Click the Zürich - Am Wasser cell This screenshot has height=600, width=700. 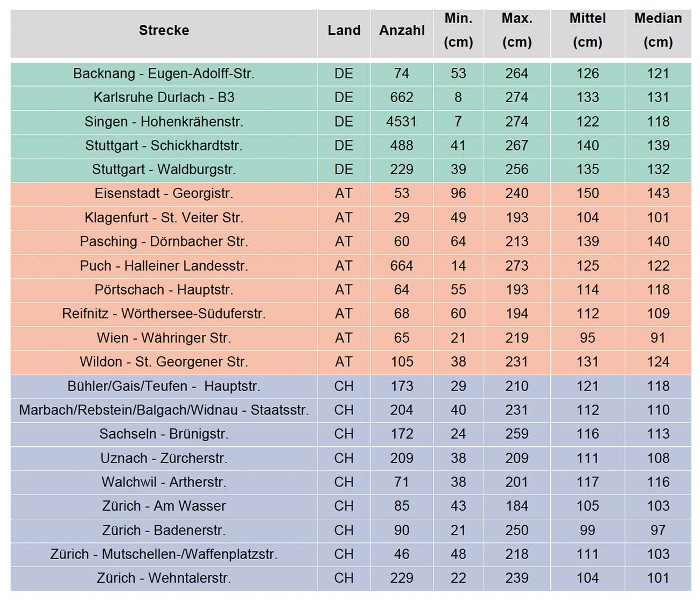[164, 506]
